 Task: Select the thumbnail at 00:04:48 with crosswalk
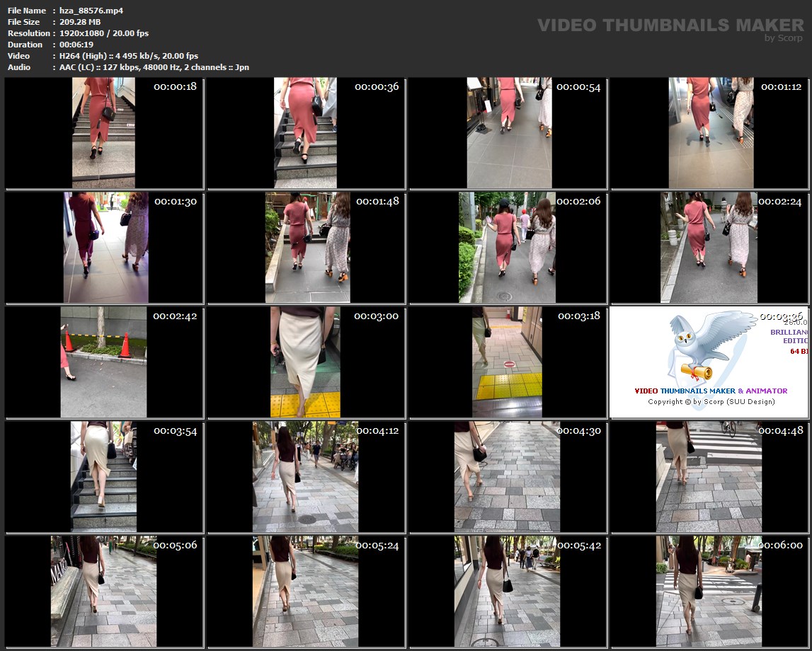(x=710, y=477)
